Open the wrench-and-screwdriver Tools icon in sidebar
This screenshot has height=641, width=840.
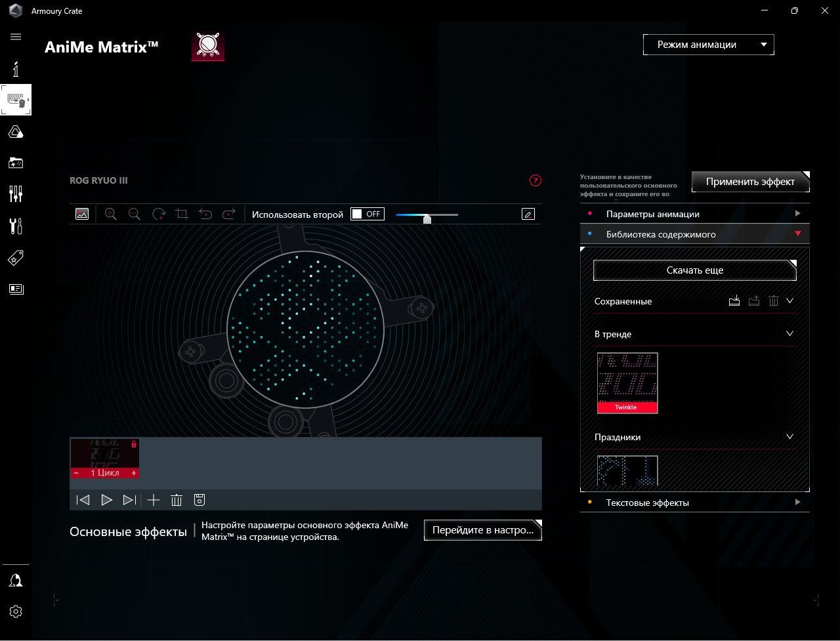pyautogui.click(x=16, y=226)
